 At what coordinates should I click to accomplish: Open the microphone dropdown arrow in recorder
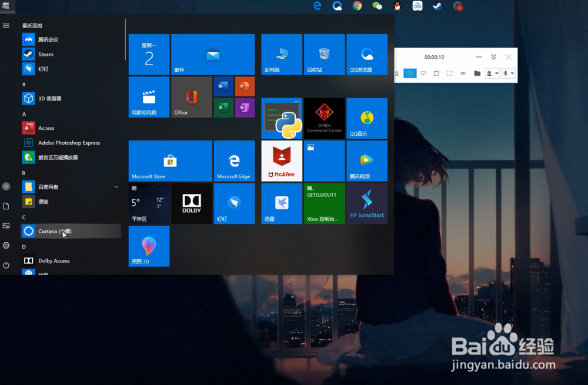point(512,73)
